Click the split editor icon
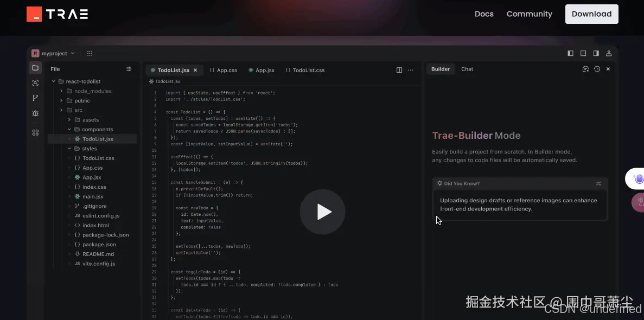The width and height of the screenshot is (644, 320). (399, 71)
